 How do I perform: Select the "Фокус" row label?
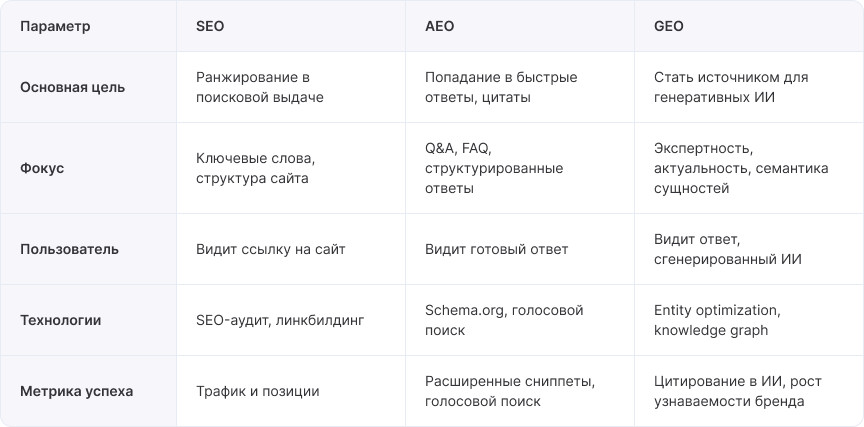click(42, 168)
